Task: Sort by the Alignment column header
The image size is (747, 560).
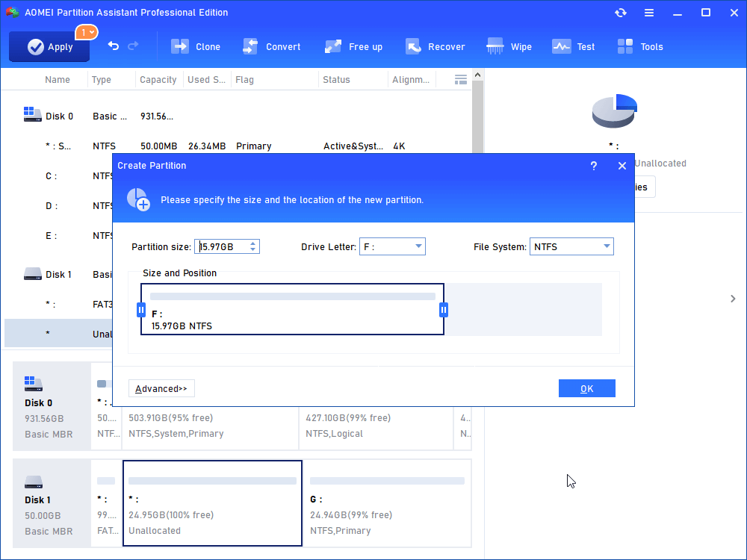Action: tap(411, 80)
